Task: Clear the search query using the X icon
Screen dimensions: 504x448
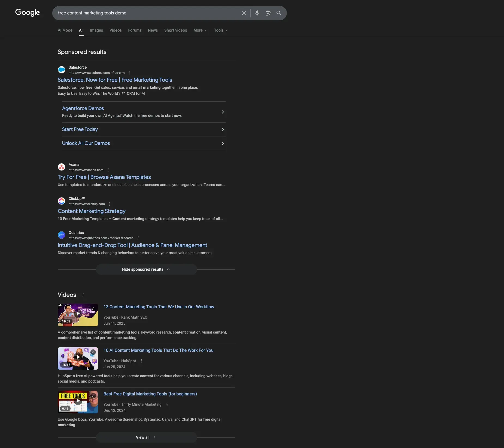Action: pos(243,13)
